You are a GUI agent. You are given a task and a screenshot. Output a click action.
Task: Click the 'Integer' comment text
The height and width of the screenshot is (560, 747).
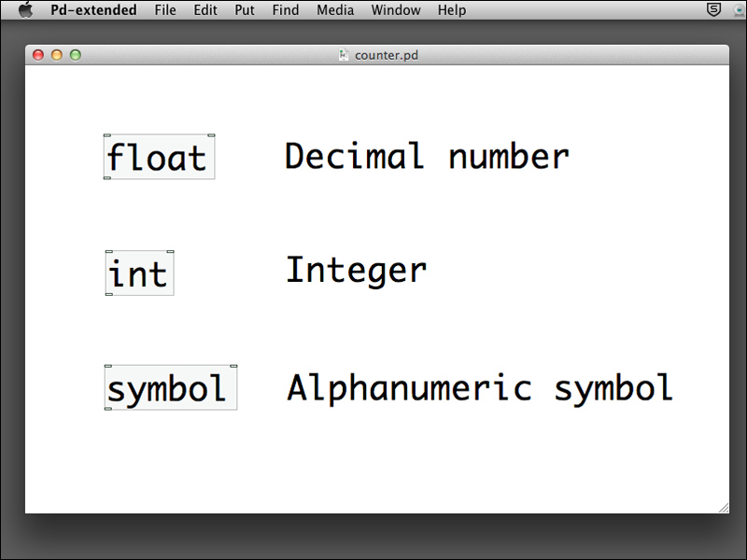tap(356, 271)
